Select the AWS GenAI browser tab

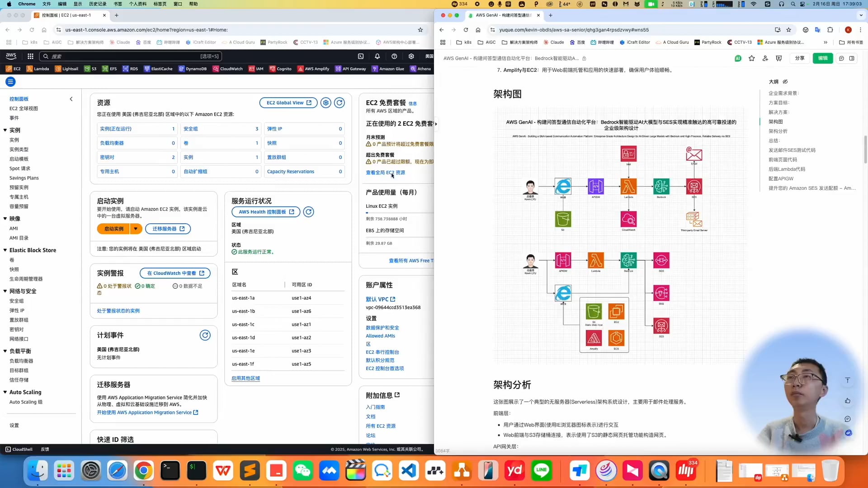tap(502, 15)
